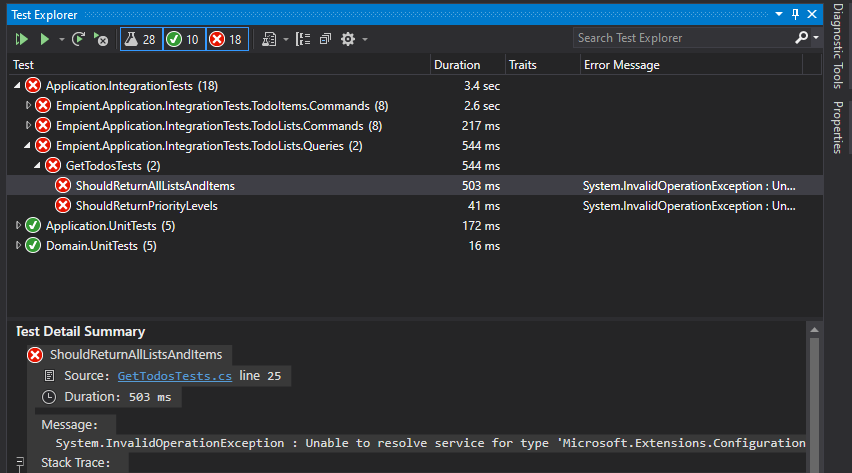Expand the Domain.UnitTests node
Image resolution: width=852 pixels, height=473 pixels.
click(x=18, y=245)
